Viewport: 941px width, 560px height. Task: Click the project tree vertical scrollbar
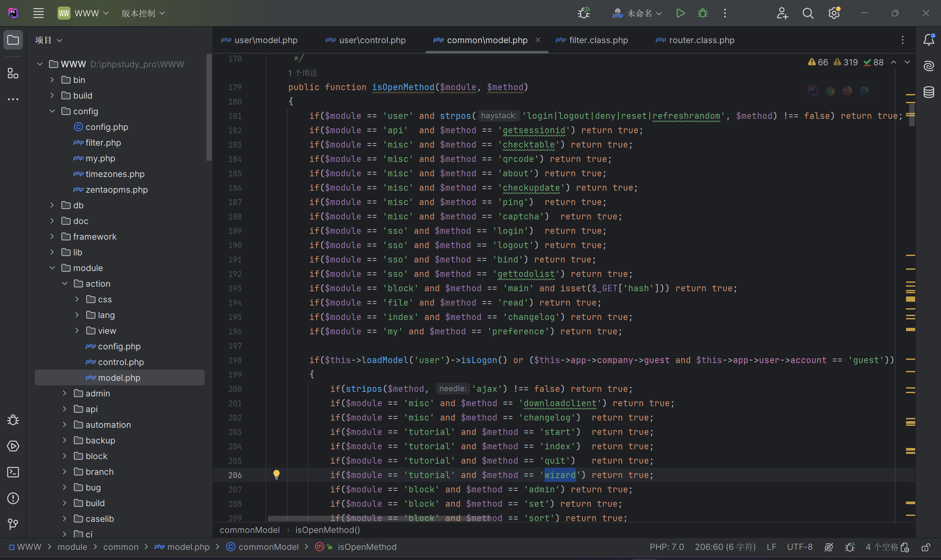(x=209, y=107)
